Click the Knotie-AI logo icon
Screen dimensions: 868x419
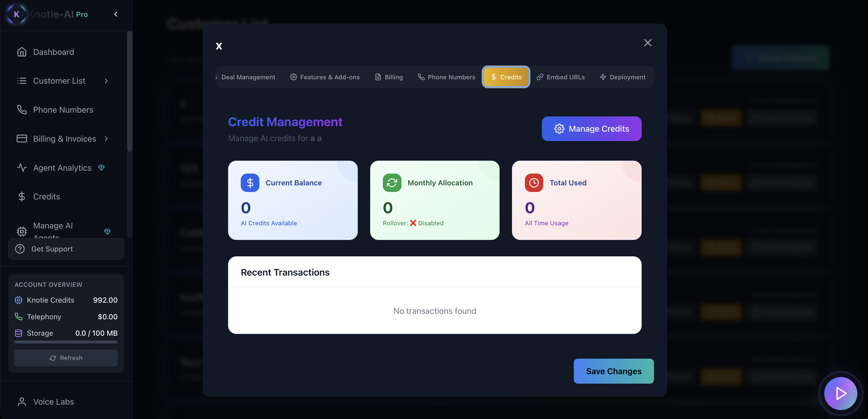click(16, 14)
